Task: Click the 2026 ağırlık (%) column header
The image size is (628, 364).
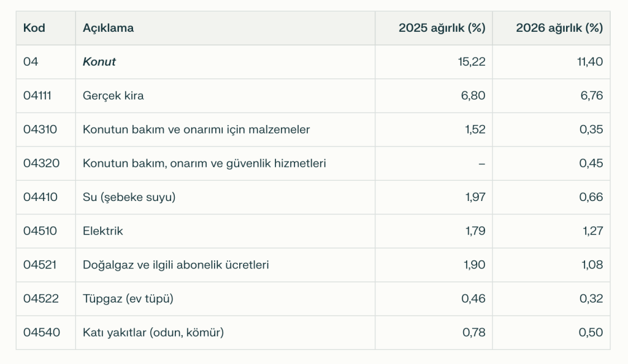Action: click(559, 28)
